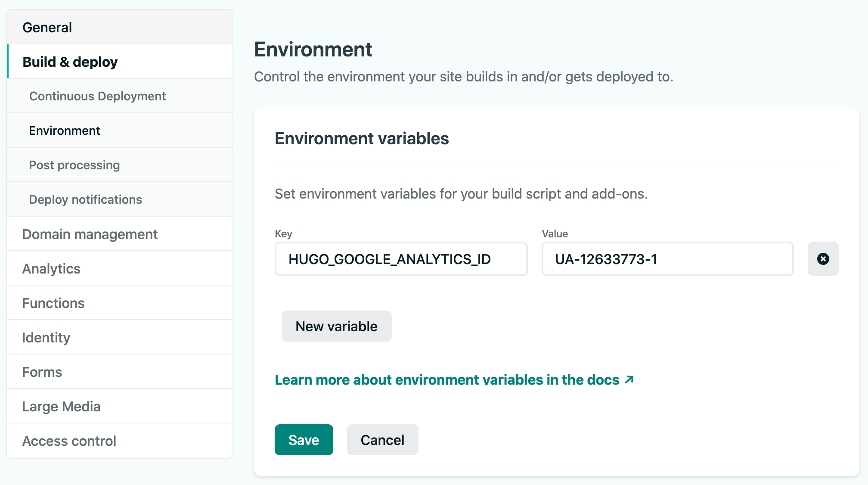The width and height of the screenshot is (868, 485).
Task: Select the Deploy notifications section
Action: click(x=86, y=200)
